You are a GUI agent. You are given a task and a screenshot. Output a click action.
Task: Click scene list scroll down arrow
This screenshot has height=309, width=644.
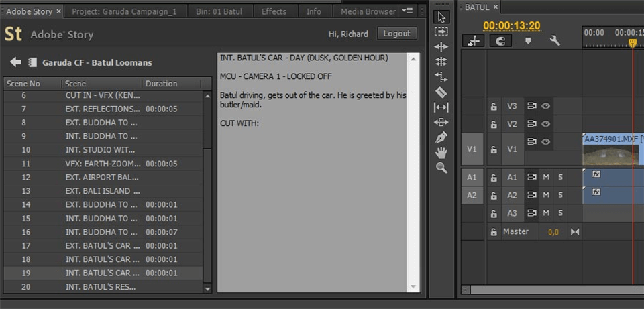click(x=207, y=288)
